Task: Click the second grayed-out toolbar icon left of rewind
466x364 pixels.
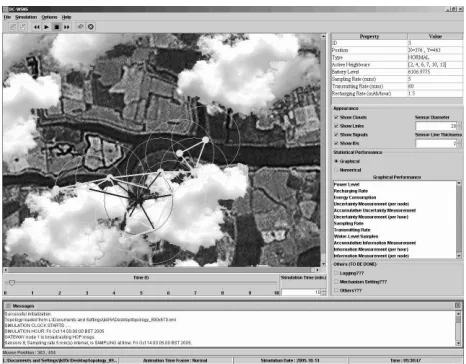Action: point(23,27)
